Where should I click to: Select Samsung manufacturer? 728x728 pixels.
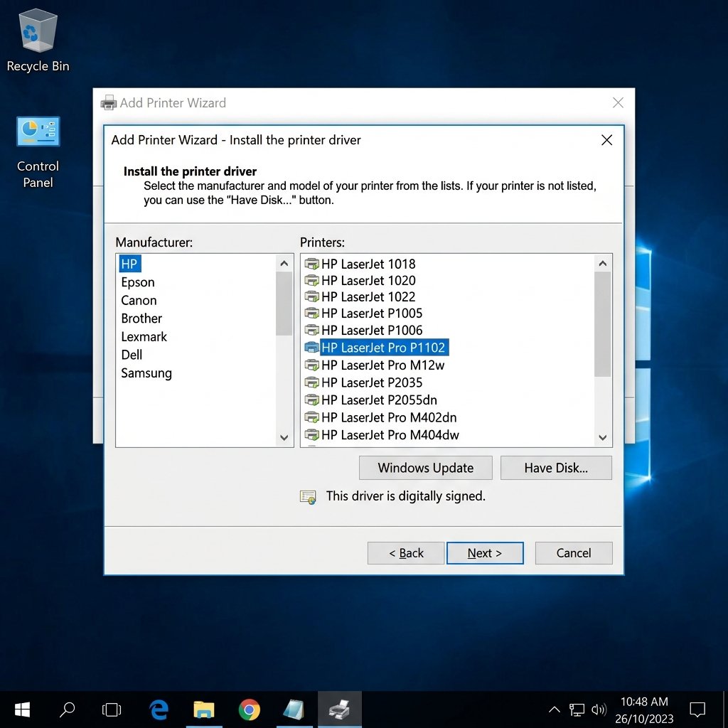coord(146,373)
